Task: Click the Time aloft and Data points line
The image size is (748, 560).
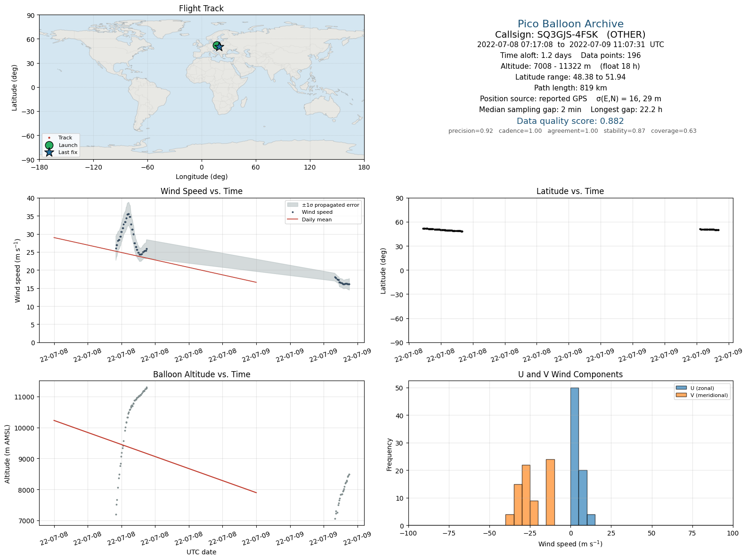Action: tap(570, 56)
